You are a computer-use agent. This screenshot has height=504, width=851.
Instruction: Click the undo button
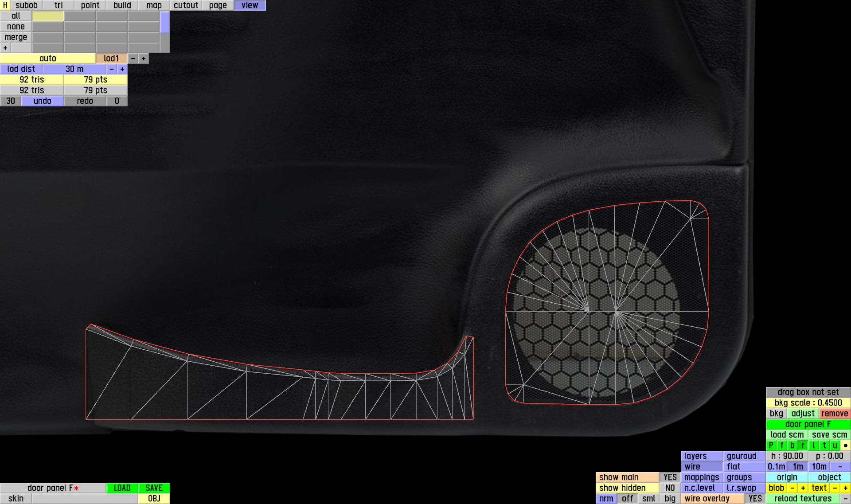pyautogui.click(x=43, y=101)
